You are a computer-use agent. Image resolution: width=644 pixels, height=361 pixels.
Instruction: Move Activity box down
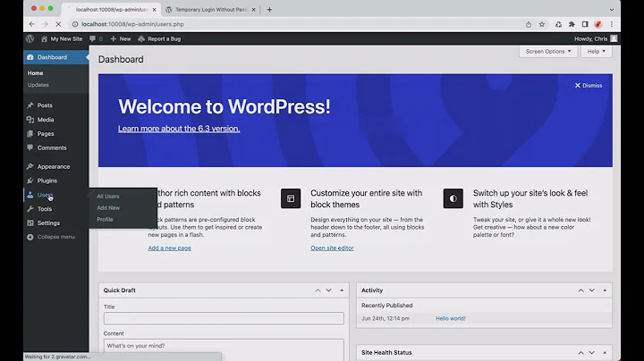pyautogui.click(x=592, y=290)
